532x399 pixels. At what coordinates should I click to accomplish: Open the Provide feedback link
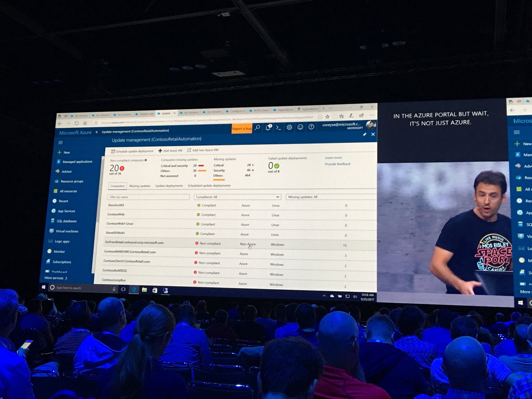pyautogui.click(x=338, y=164)
